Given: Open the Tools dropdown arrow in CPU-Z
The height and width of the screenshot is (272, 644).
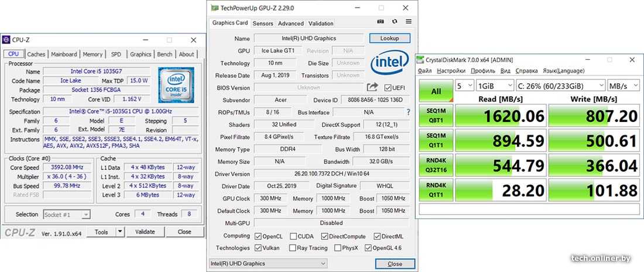Looking at the screenshot, I should click(x=120, y=232).
